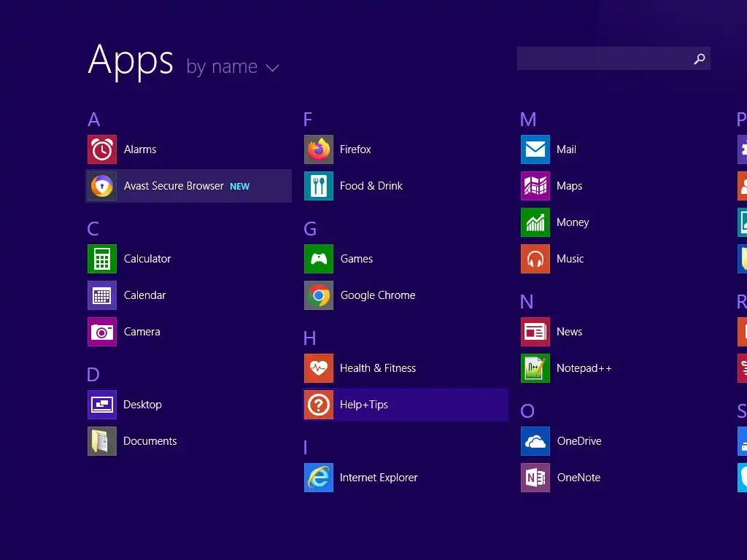Open the Documents folder icon
This screenshot has height=560, width=747.
[x=102, y=441]
